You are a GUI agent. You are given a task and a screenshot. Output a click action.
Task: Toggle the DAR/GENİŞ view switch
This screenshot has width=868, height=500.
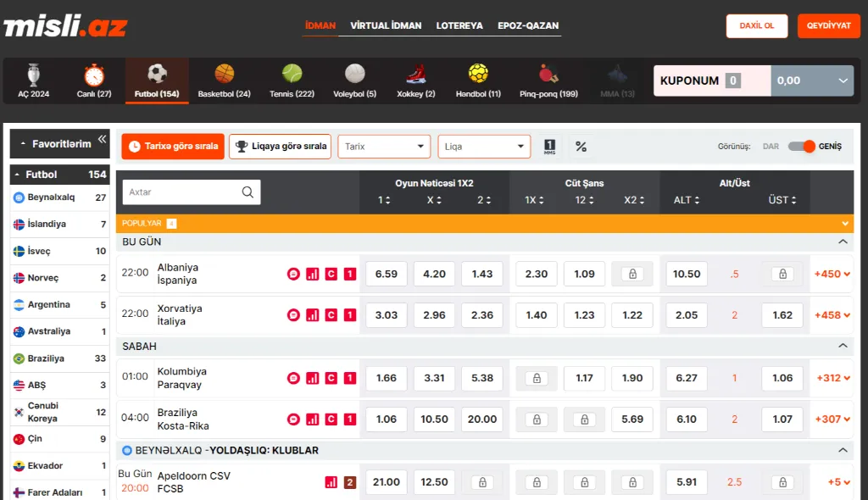pos(802,147)
